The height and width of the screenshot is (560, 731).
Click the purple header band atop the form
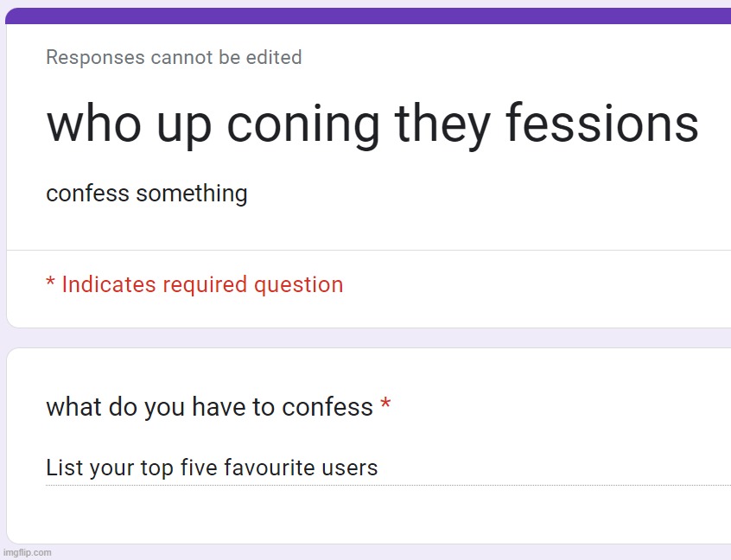click(x=368, y=16)
